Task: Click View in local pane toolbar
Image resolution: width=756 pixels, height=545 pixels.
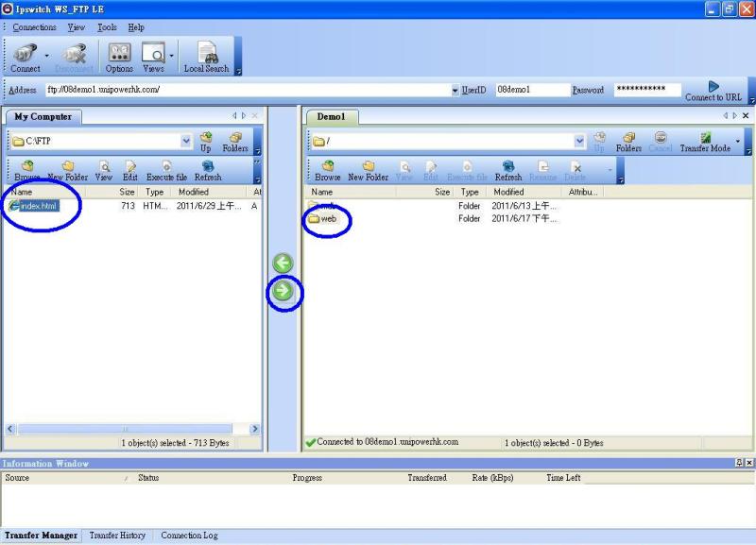Action: [x=104, y=172]
